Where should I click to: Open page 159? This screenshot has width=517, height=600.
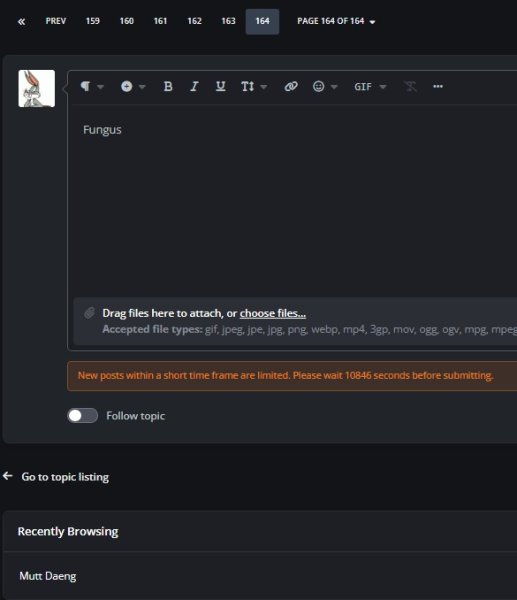coord(93,21)
